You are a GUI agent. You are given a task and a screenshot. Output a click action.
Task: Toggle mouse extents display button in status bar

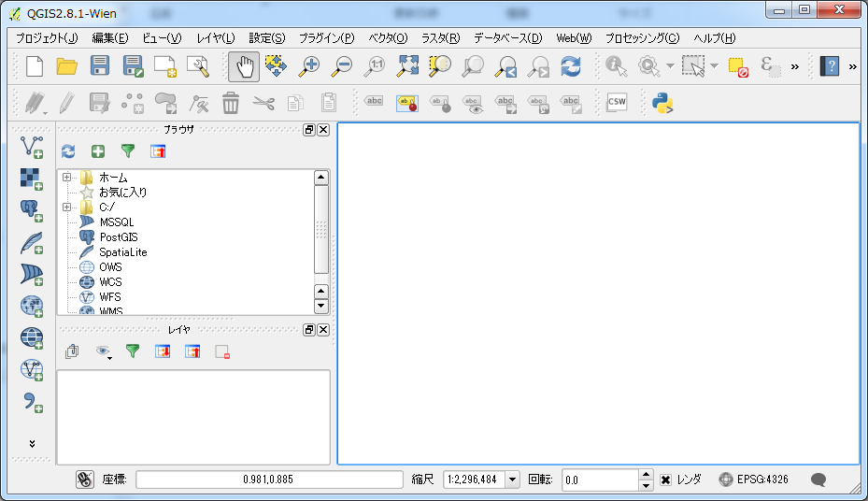pos(84,480)
